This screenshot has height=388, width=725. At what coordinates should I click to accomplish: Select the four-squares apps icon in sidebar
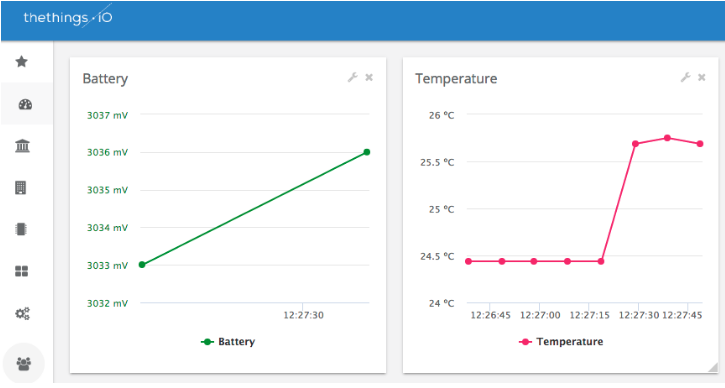22,271
